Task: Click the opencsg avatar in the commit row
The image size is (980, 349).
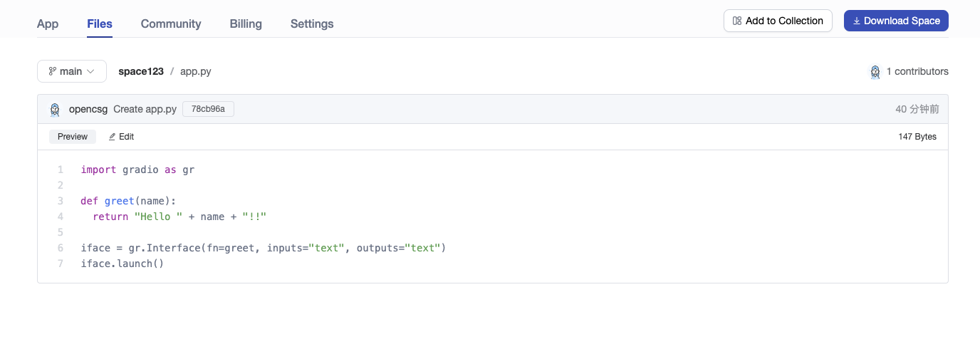Action: coord(55,110)
